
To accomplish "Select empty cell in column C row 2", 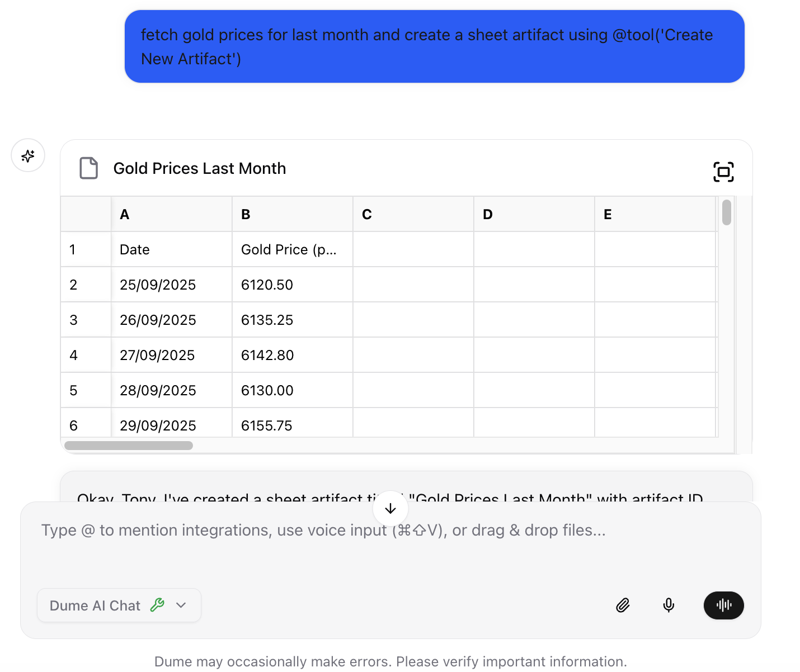I will coord(413,285).
